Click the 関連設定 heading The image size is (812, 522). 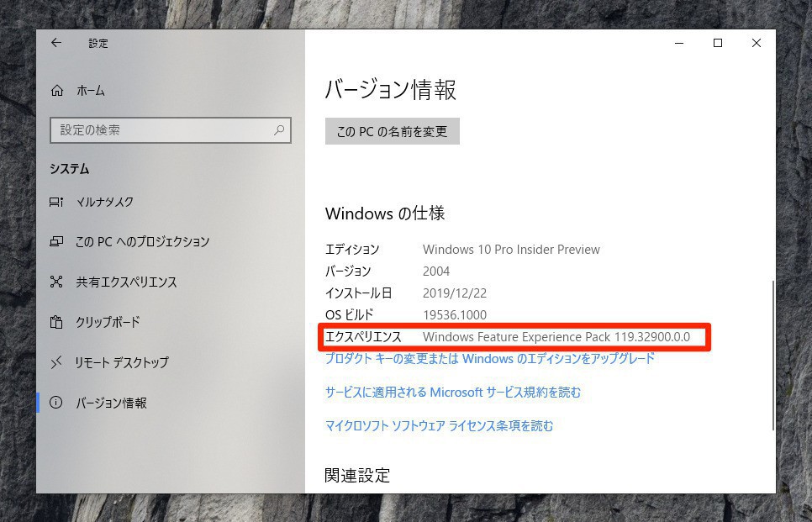coord(357,476)
